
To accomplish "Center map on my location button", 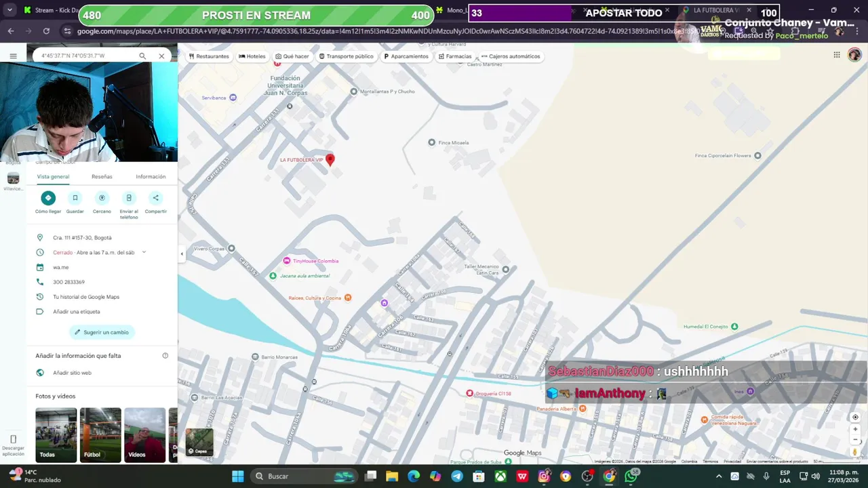I will point(855,417).
